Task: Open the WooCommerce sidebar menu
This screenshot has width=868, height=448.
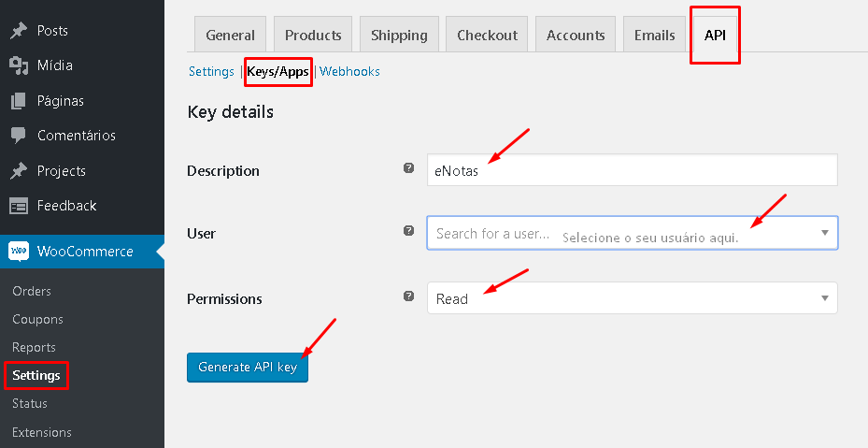Action: [82, 252]
